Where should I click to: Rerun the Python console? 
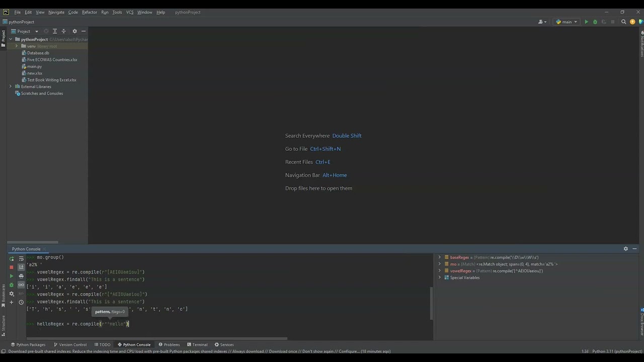click(11, 258)
